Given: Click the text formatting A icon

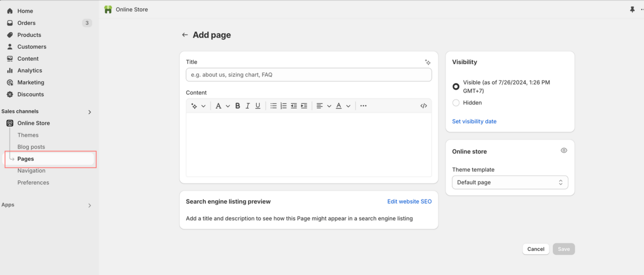Looking at the screenshot, I should point(218,106).
